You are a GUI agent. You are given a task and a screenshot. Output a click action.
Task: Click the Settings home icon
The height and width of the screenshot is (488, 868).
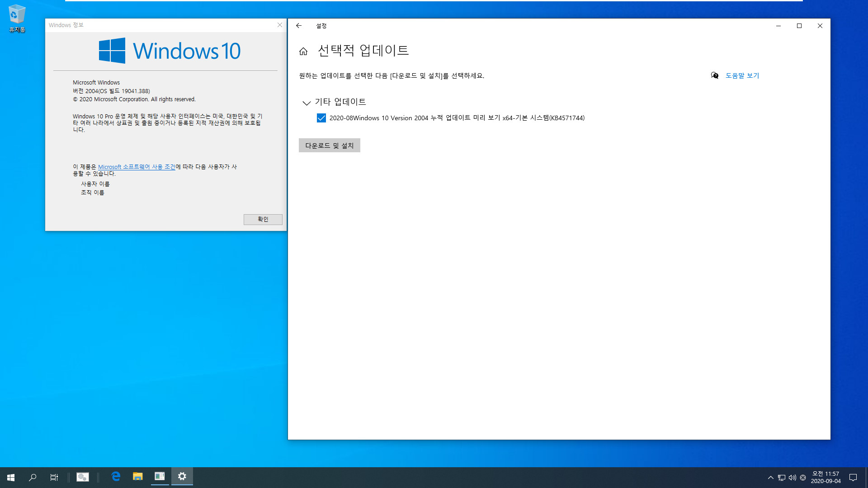click(x=303, y=52)
